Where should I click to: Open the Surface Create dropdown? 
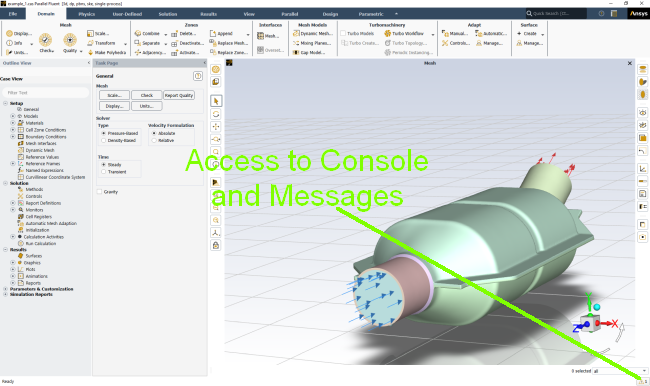543,34
